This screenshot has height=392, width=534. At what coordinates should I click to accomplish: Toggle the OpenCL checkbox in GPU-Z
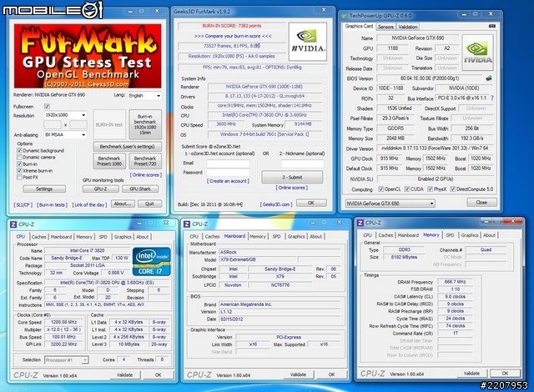coord(381,189)
